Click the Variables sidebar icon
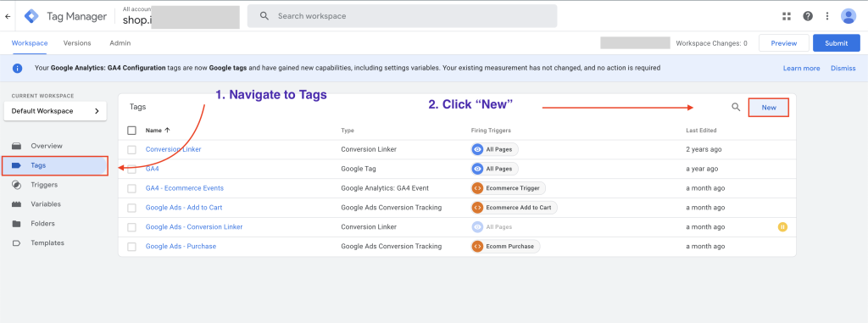This screenshot has width=868, height=323. point(17,203)
